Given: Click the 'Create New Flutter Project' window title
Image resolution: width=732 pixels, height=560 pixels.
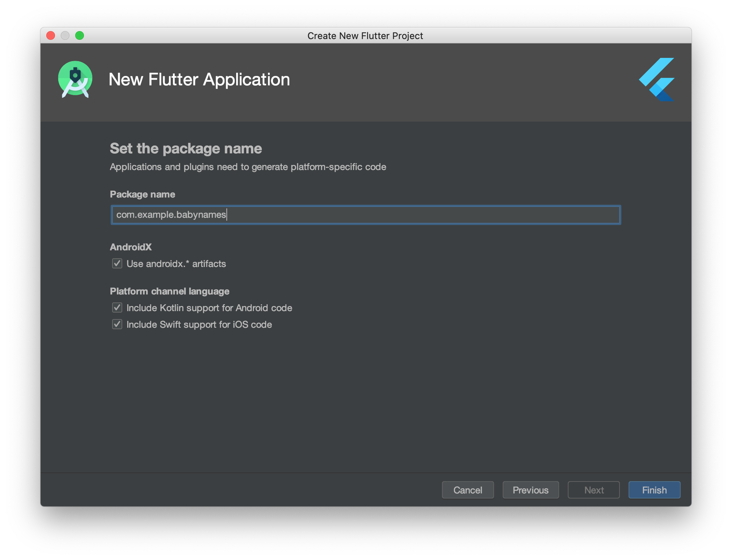Looking at the screenshot, I should coord(365,36).
